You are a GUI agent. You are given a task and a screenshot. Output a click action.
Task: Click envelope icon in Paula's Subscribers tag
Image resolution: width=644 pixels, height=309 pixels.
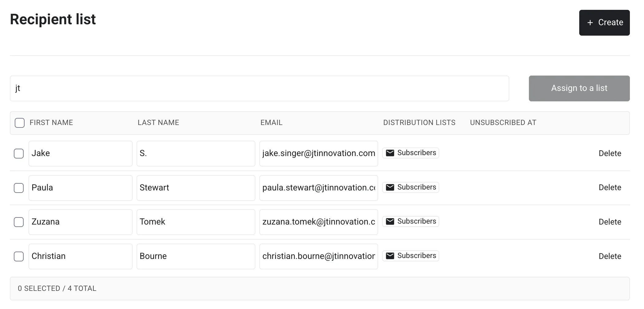[x=390, y=187]
